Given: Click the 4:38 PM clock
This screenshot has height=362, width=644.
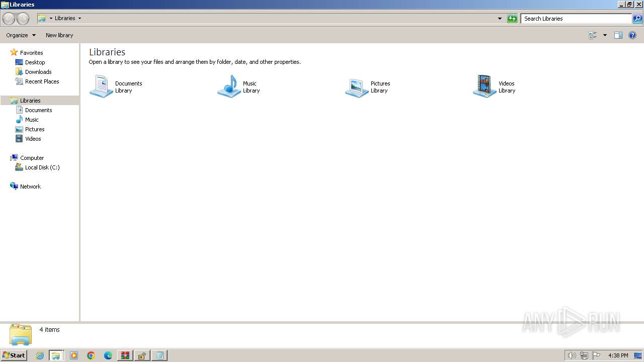Looking at the screenshot, I should click(618, 355).
